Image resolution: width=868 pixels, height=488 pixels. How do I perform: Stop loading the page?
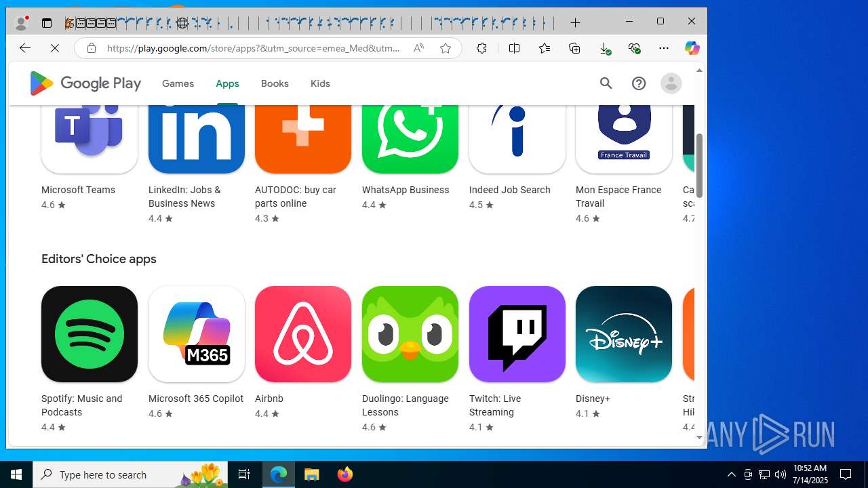[55, 48]
